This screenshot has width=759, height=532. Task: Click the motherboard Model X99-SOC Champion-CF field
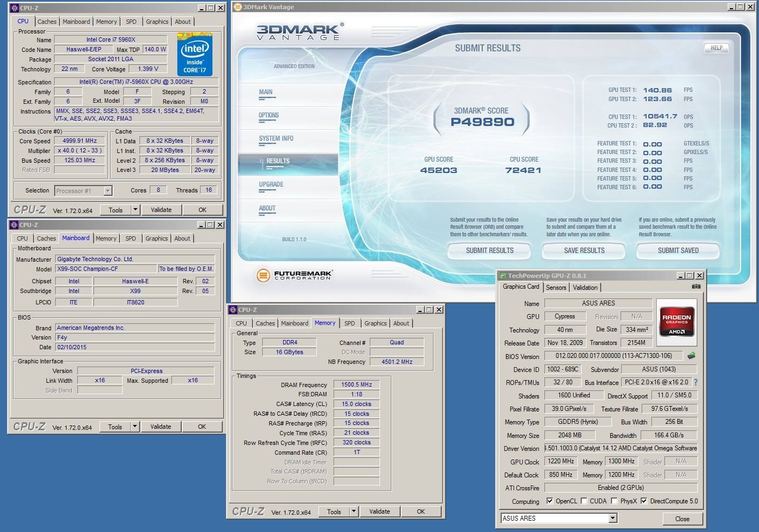point(106,269)
